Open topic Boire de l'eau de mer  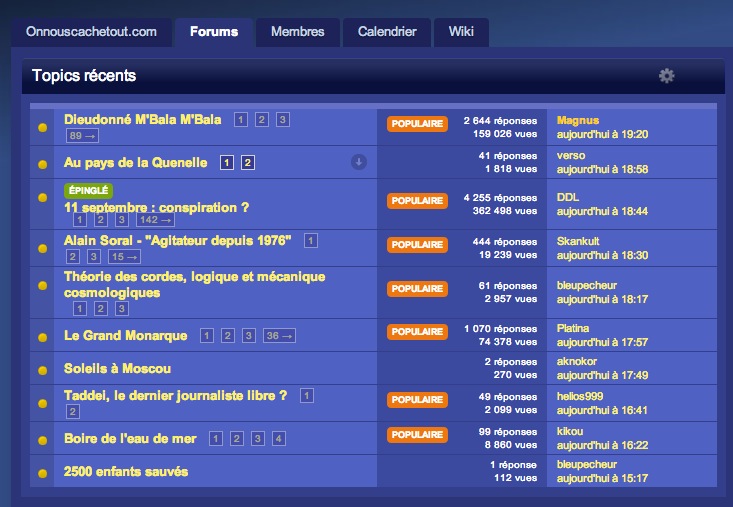[x=130, y=438]
